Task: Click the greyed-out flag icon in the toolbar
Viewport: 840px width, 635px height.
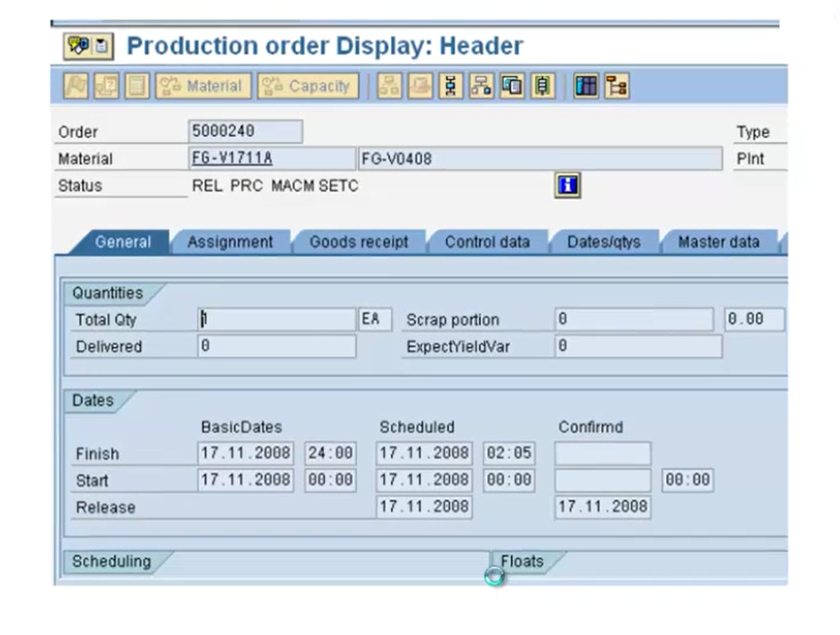Action: coord(76,86)
